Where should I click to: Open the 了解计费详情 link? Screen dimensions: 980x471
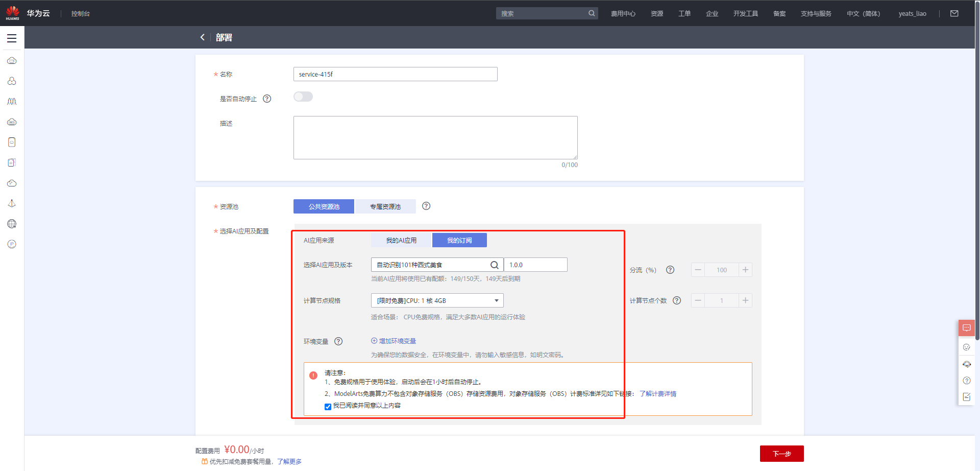tap(658, 394)
